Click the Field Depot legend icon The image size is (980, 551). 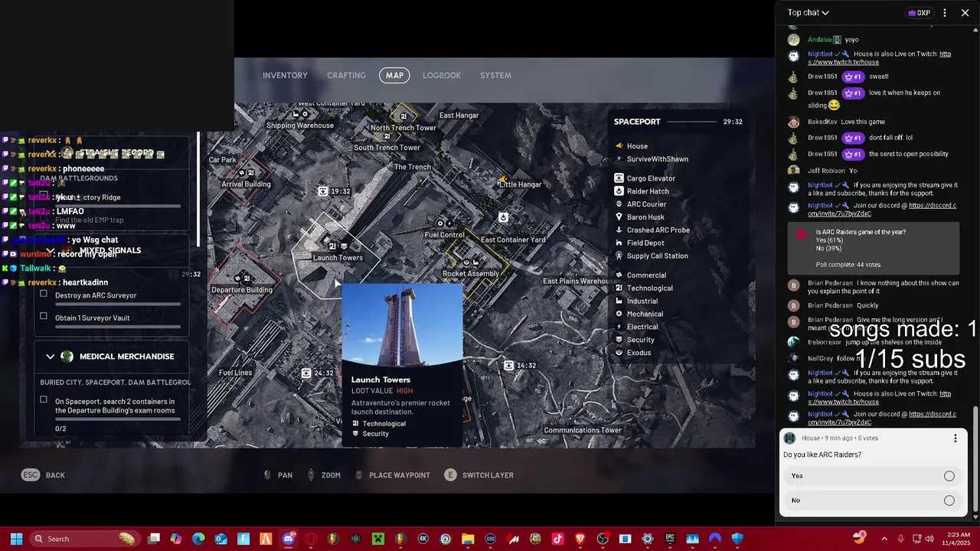pos(619,243)
